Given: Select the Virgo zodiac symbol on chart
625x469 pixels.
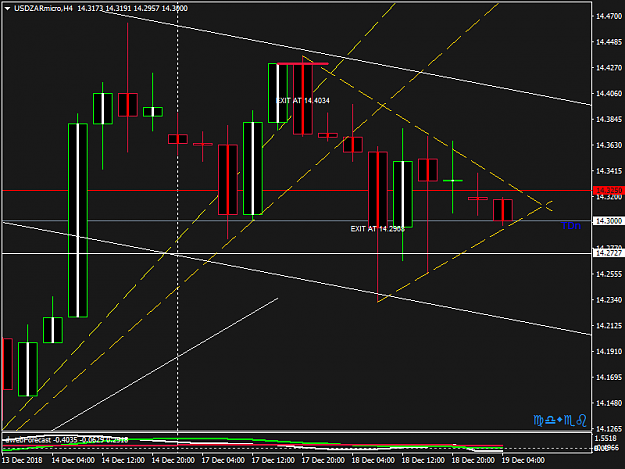Looking at the screenshot, I should point(538,420).
